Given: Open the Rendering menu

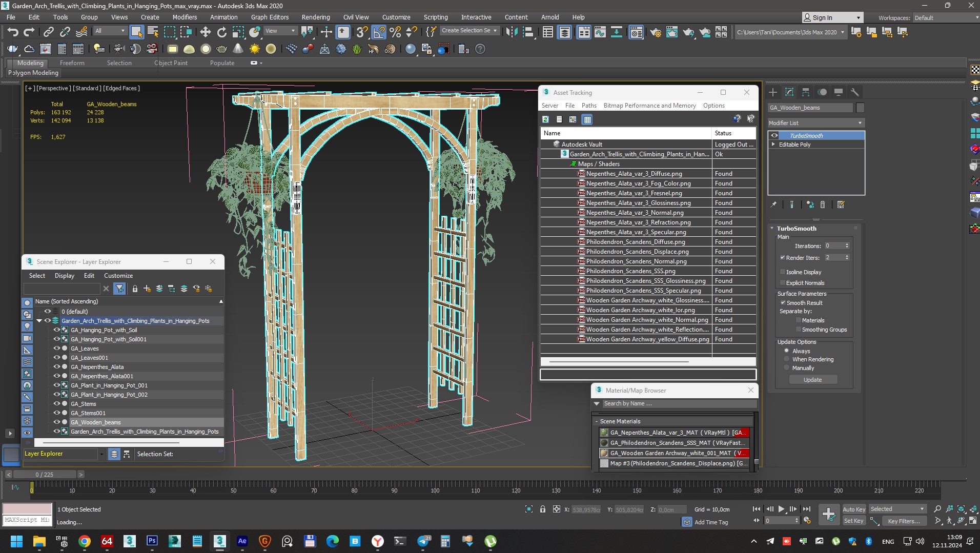Looking at the screenshot, I should pos(316,17).
